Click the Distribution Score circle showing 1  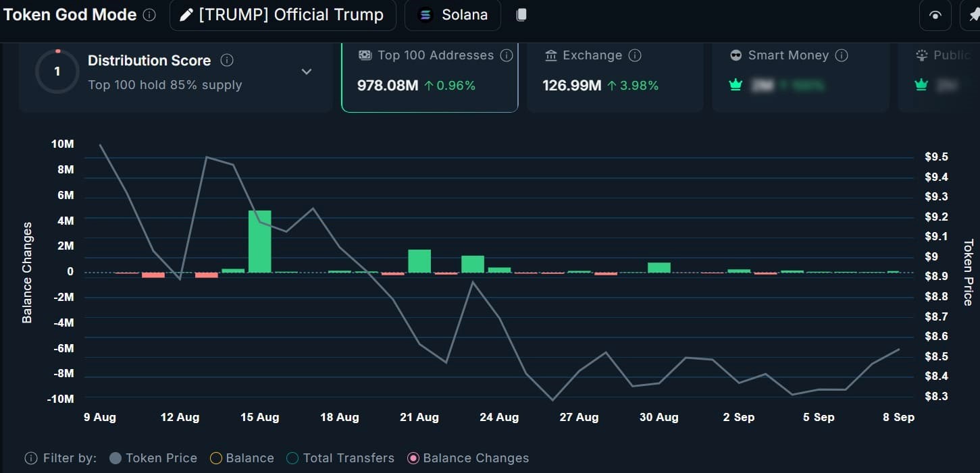click(x=57, y=72)
